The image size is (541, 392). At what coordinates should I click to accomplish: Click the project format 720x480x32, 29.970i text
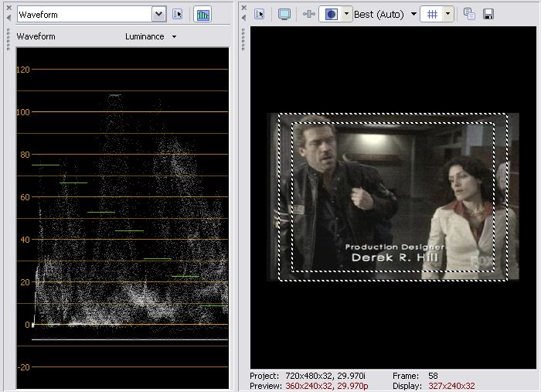[x=325, y=376]
